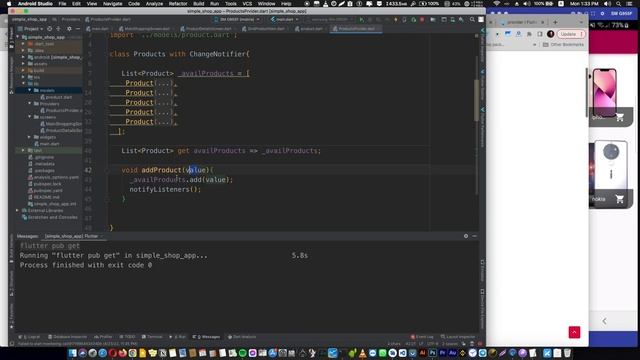Select product.dart in project tree
Viewport: 640px width, 360px height.
click(x=56, y=97)
